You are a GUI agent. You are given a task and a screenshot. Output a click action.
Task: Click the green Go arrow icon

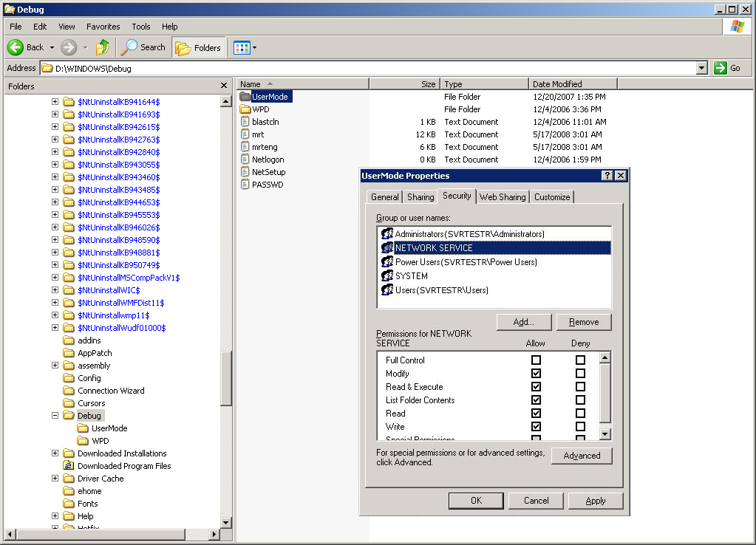pos(721,68)
